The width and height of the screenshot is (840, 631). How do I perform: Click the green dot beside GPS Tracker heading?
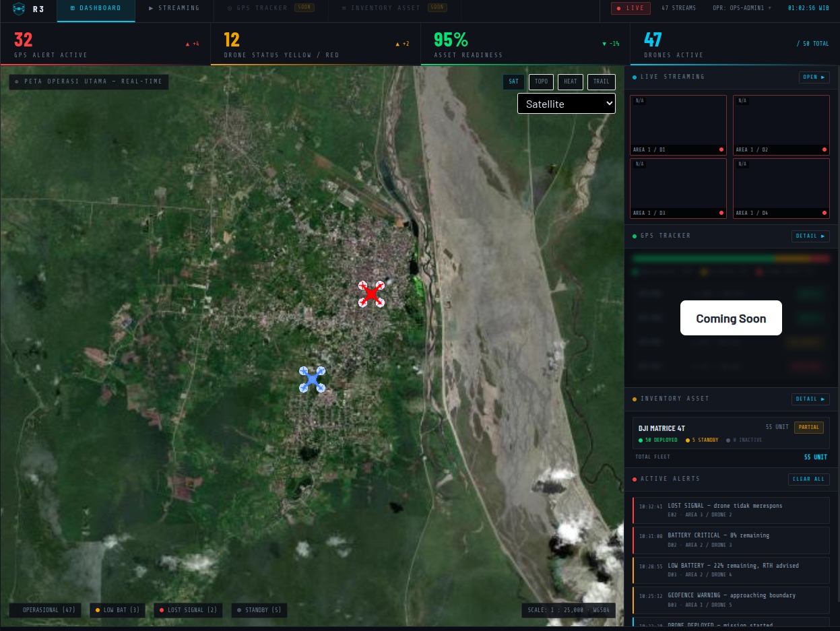(x=635, y=236)
